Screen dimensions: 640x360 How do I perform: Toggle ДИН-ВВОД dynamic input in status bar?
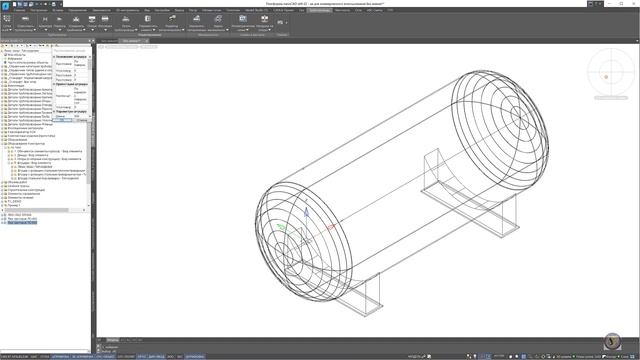click(157, 357)
